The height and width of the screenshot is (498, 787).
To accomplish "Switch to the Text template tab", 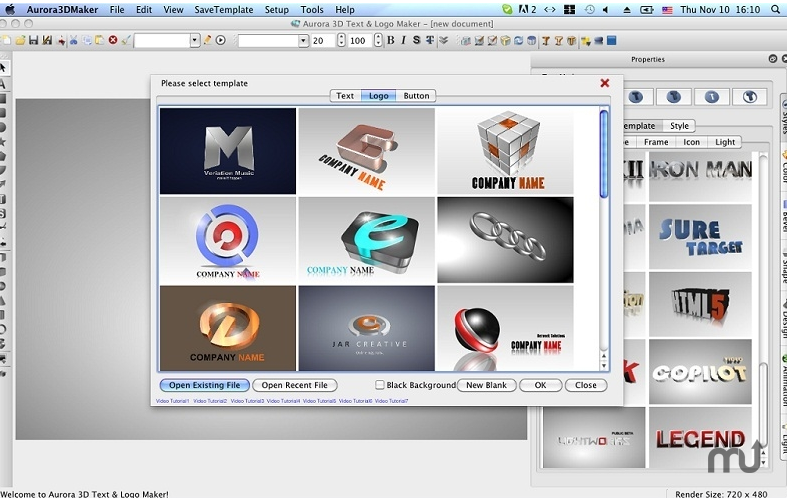I will (x=345, y=95).
